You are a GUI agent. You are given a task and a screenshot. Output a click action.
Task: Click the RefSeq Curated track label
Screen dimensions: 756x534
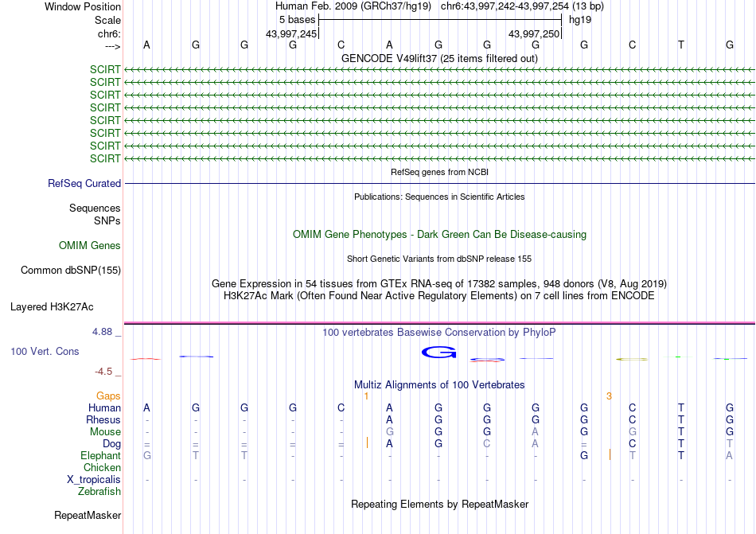tap(84, 184)
